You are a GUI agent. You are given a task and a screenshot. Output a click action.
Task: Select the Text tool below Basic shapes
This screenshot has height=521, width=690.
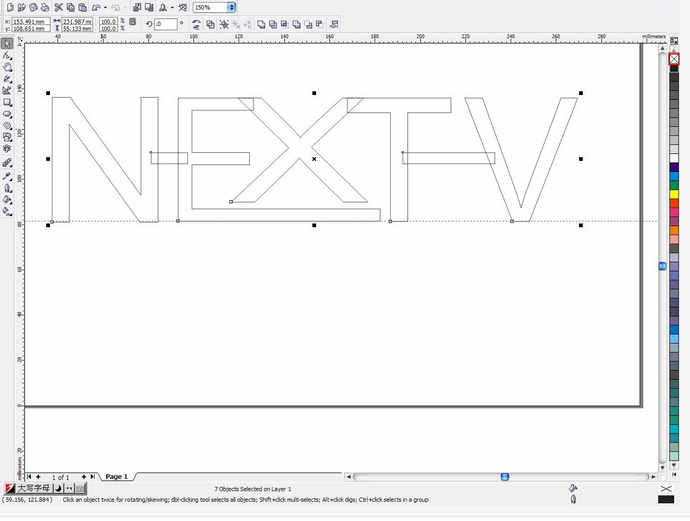7,149
